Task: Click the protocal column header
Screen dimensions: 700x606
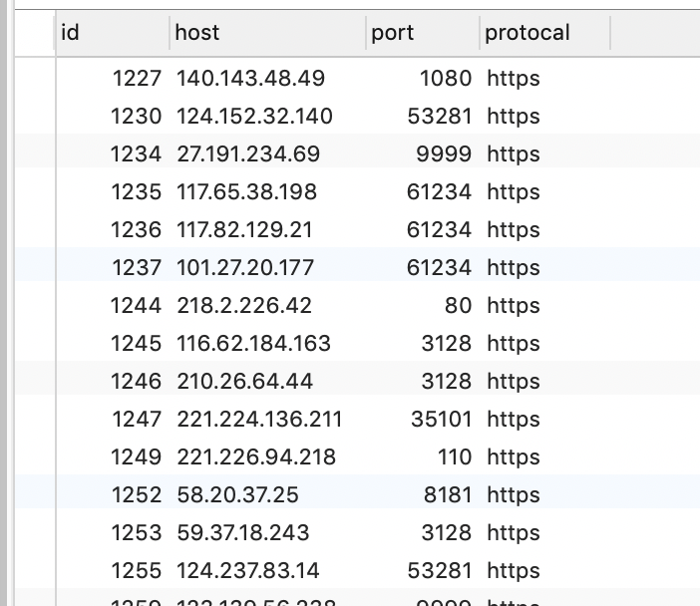Action: pyautogui.click(x=527, y=33)
